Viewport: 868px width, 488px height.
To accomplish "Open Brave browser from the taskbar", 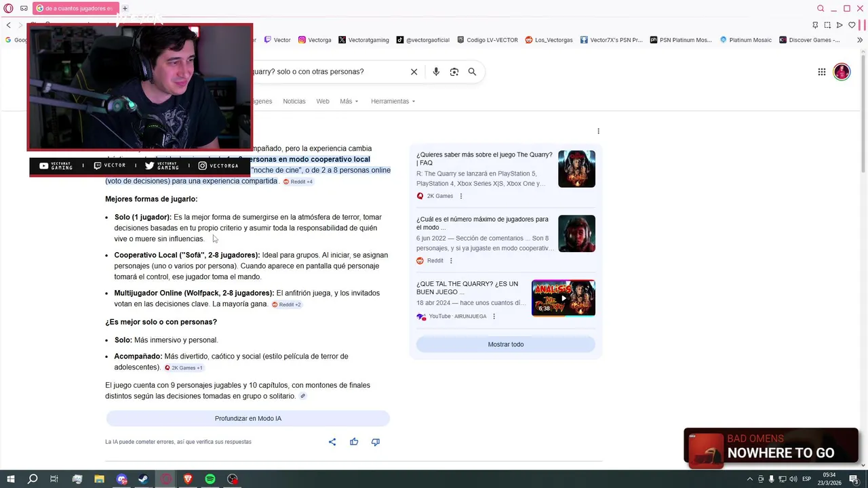I will [188, 479].
